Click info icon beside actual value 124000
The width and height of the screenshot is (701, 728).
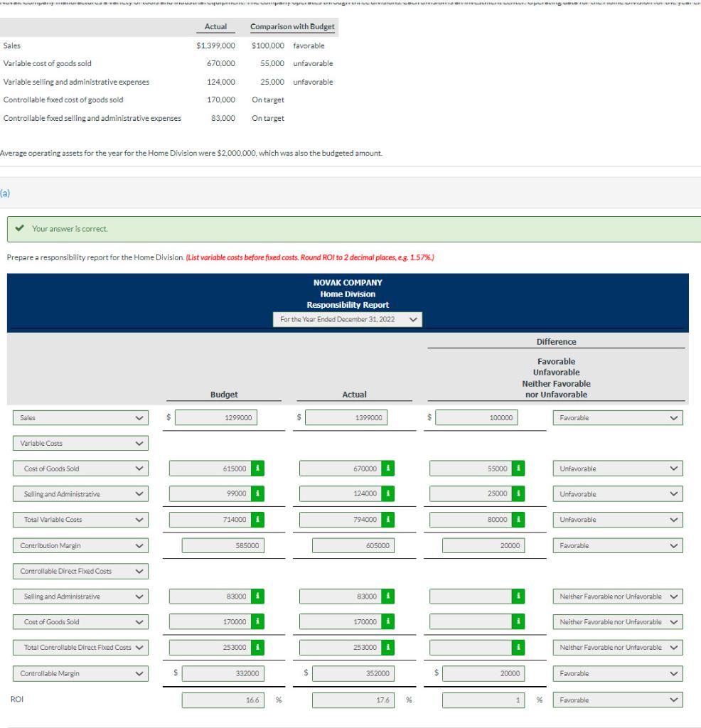coord(387,493)
